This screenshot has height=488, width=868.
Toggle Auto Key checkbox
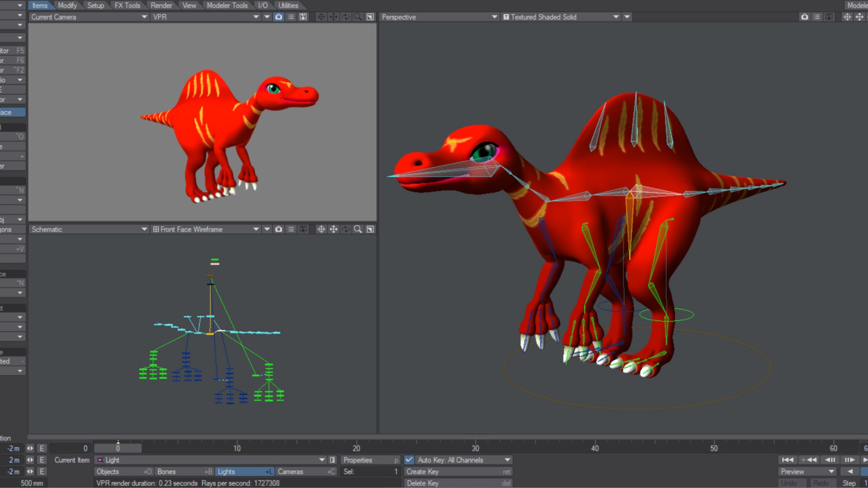coord(409,460)
